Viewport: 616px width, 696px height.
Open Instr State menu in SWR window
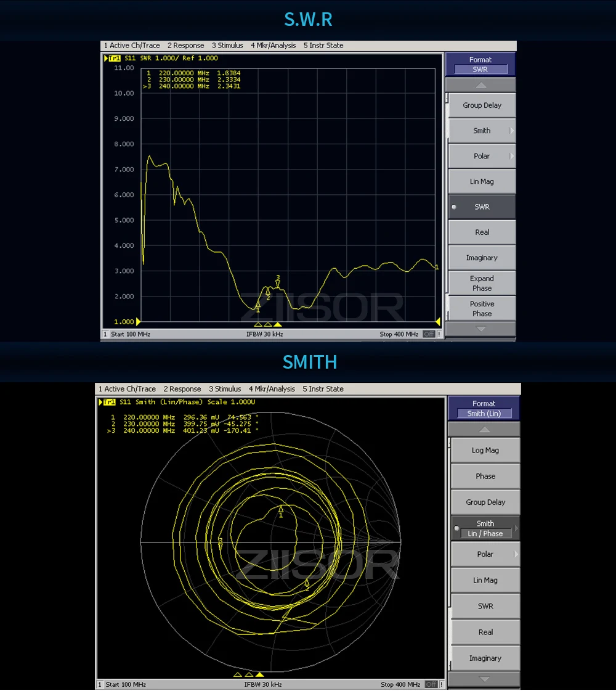[323, 45]
